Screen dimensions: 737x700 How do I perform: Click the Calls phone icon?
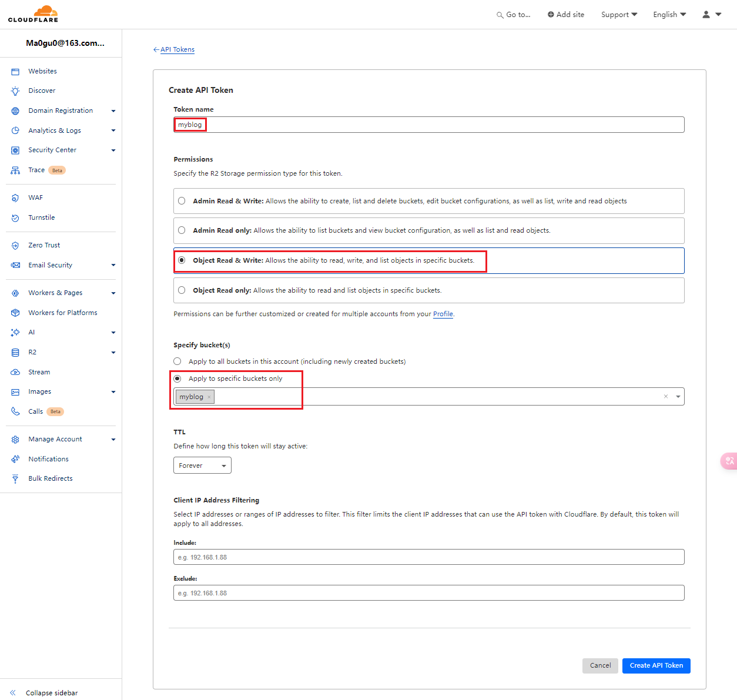click(x=15, y=412)
